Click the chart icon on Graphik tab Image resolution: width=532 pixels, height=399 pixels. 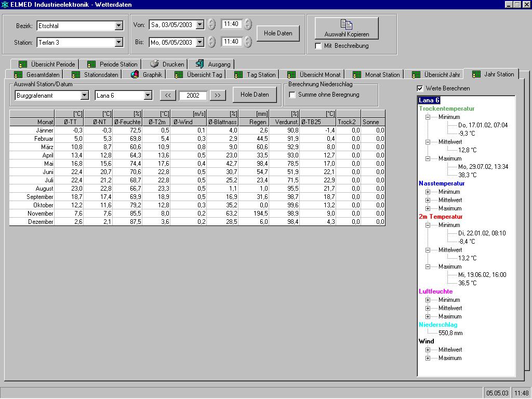point(135,75)
